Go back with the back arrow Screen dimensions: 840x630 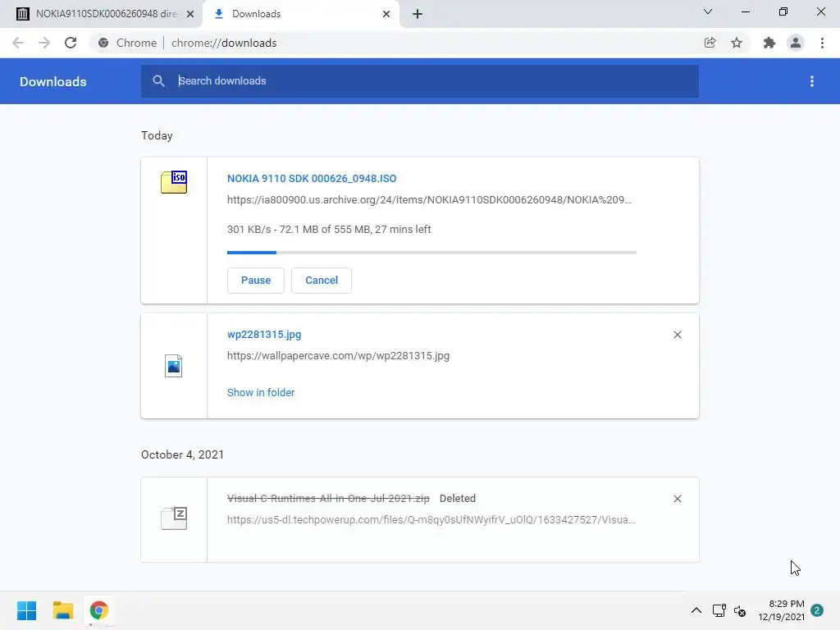[x=18, y=43]
